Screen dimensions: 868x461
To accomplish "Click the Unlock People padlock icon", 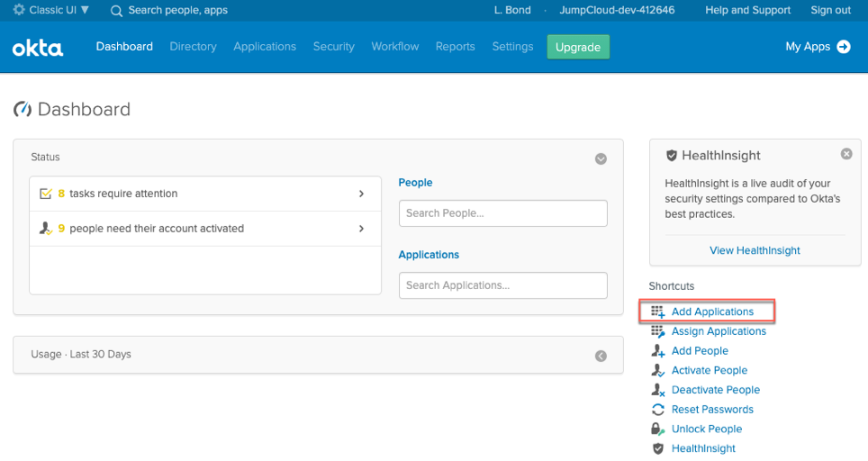I will (x=657, y=429).
